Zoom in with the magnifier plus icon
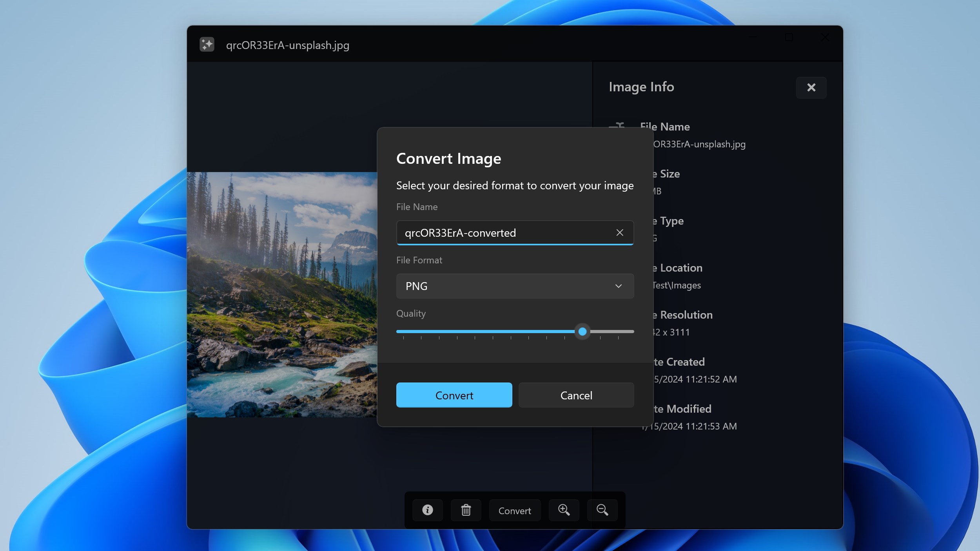Screen dimensions: 980x551 click(564, 510)
